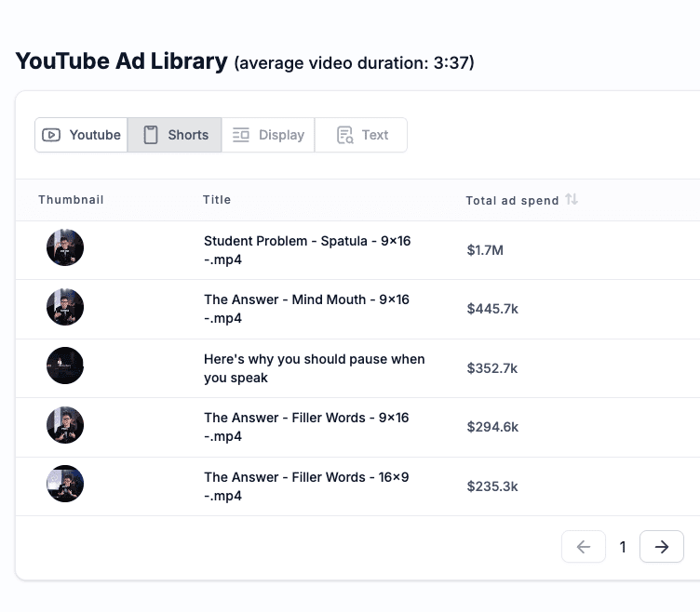Click the current page number 1

623,547
